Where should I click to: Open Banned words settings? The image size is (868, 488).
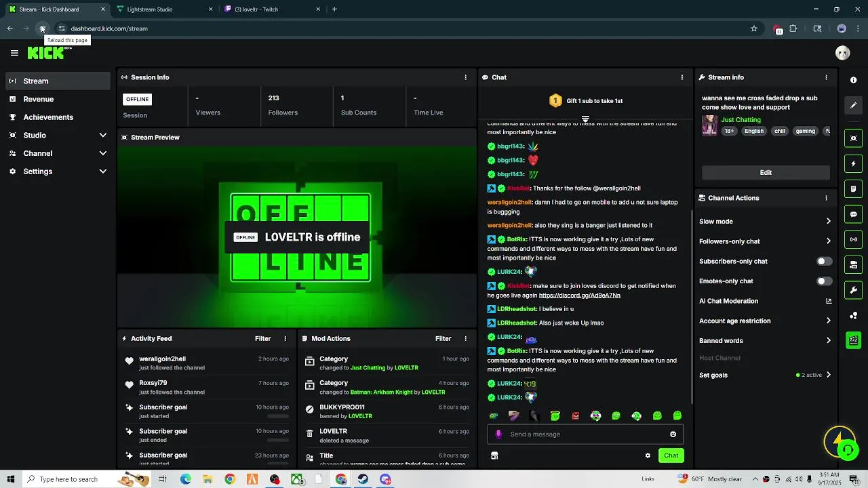[765, 340]
